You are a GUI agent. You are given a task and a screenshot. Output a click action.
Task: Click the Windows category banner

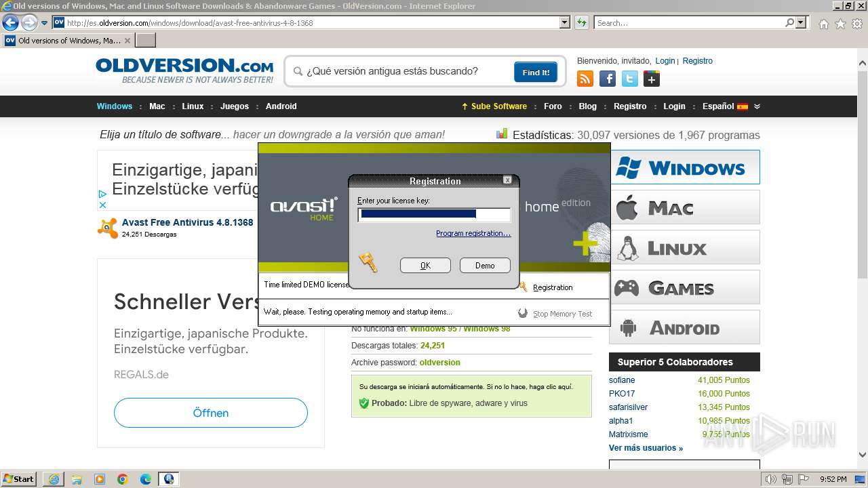pos(684,167)
